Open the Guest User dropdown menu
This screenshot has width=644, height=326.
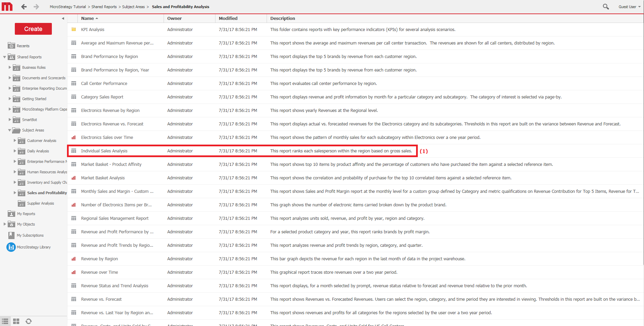629,7
